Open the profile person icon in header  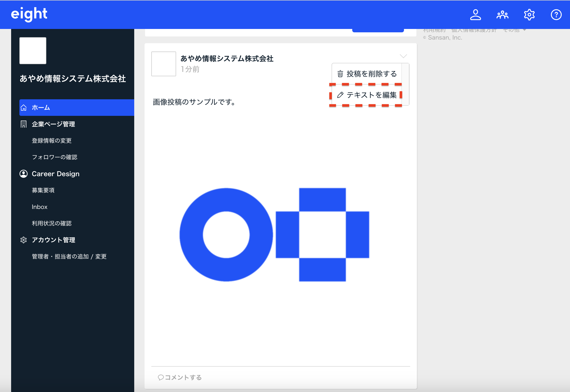pos(475,14)
